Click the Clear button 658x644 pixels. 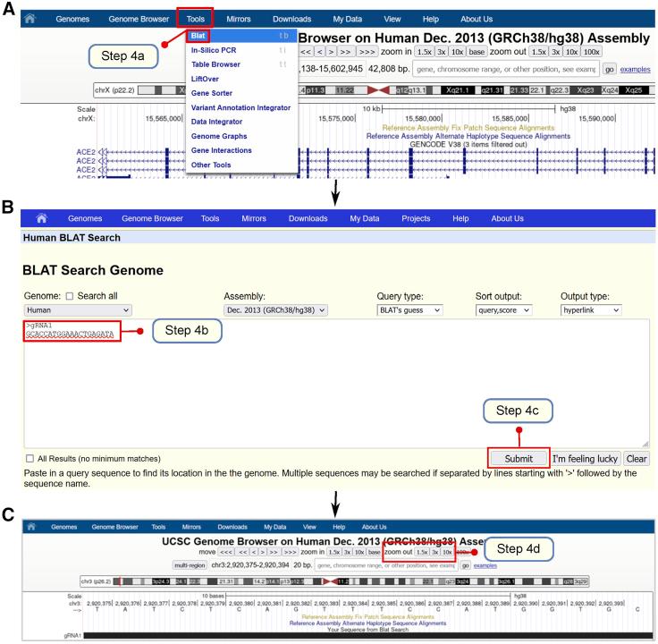click(x=637, y=459)
